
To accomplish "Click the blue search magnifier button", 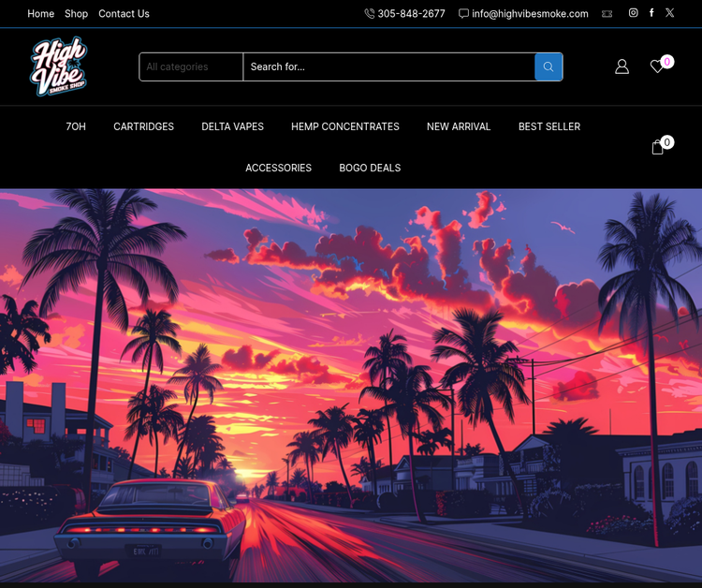I will point(548,66).
